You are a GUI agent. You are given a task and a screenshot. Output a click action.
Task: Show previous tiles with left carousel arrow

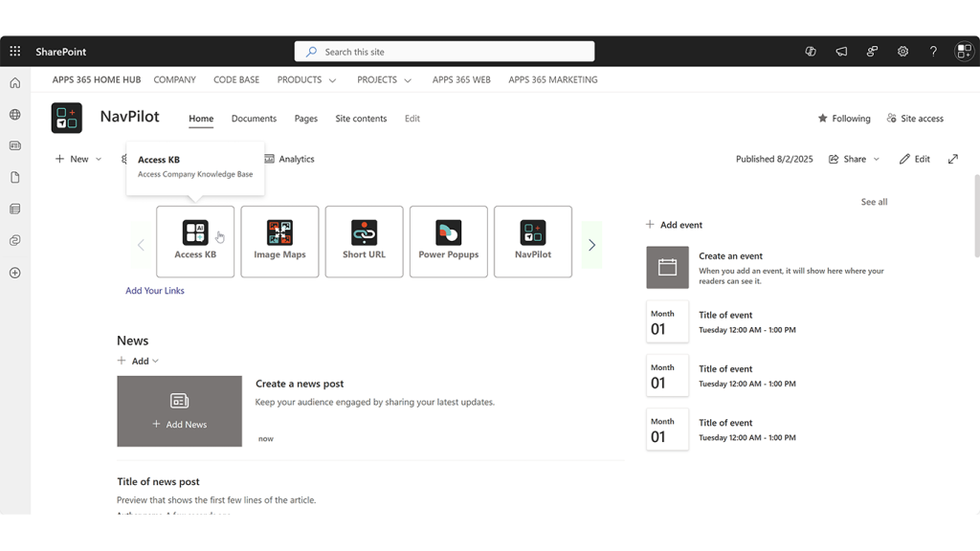[x=141, y=245]
